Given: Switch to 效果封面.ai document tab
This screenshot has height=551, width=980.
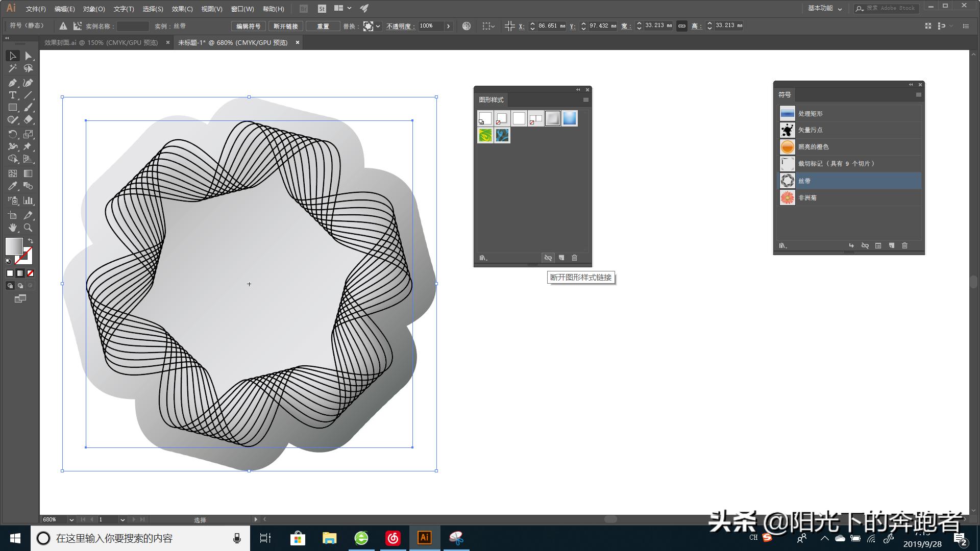Looking at the screenshot, I should pos(101,43).
